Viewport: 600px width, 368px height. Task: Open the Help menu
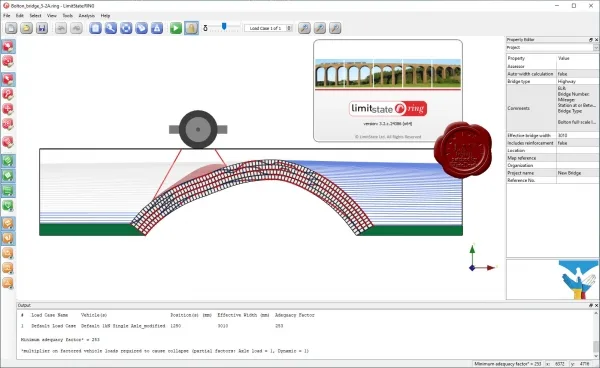[105, 16]
